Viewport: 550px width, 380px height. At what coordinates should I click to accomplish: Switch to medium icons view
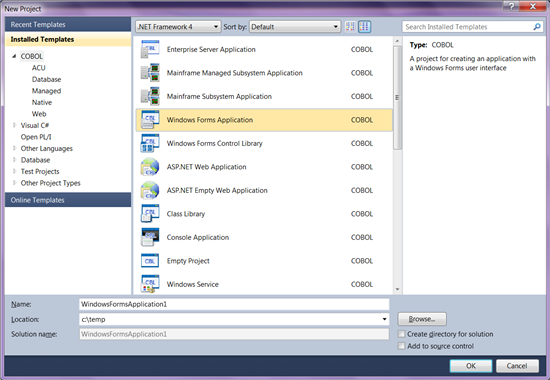(364, 27)
